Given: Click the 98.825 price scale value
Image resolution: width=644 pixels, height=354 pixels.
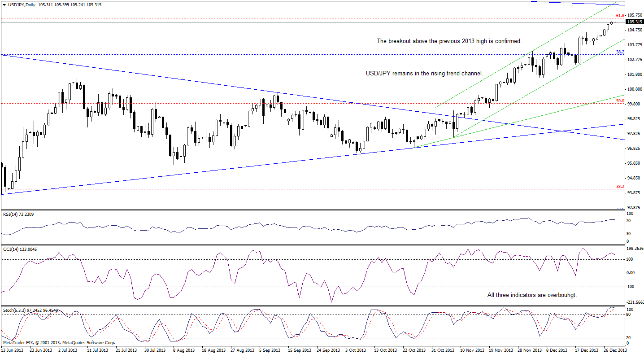Looking at the screenshot, I should point(634,119).
